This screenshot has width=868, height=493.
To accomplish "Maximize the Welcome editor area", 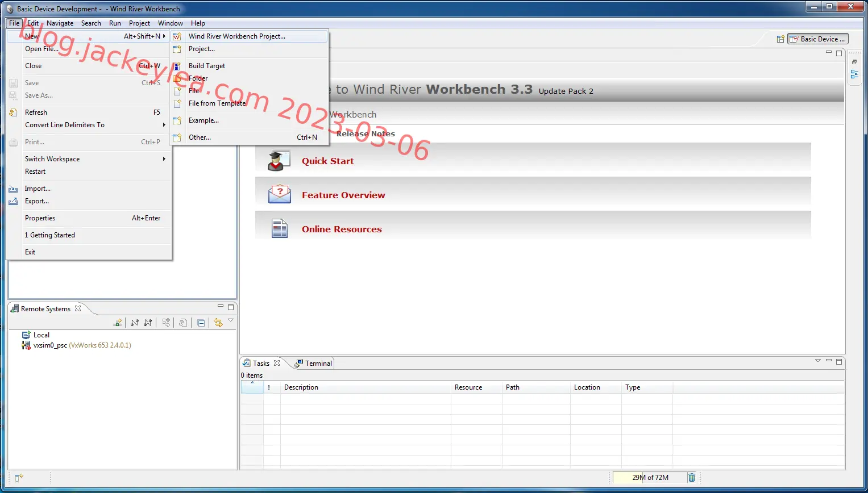I will pos(839,53).
